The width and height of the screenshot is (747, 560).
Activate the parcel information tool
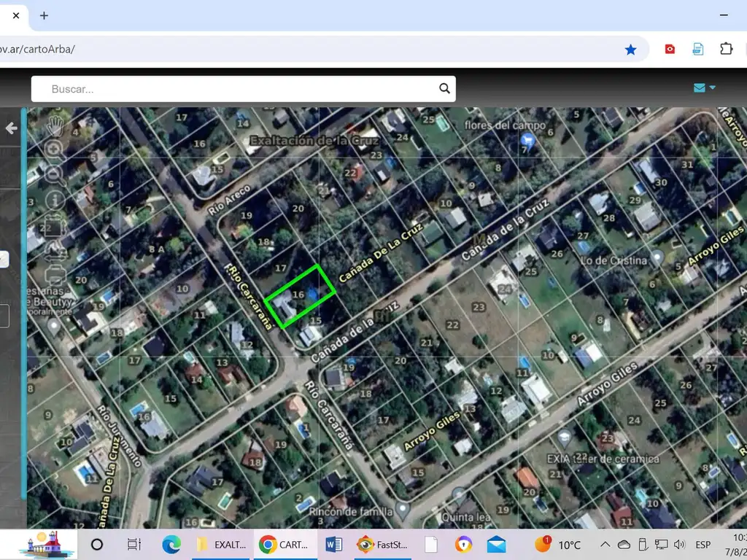55,200
